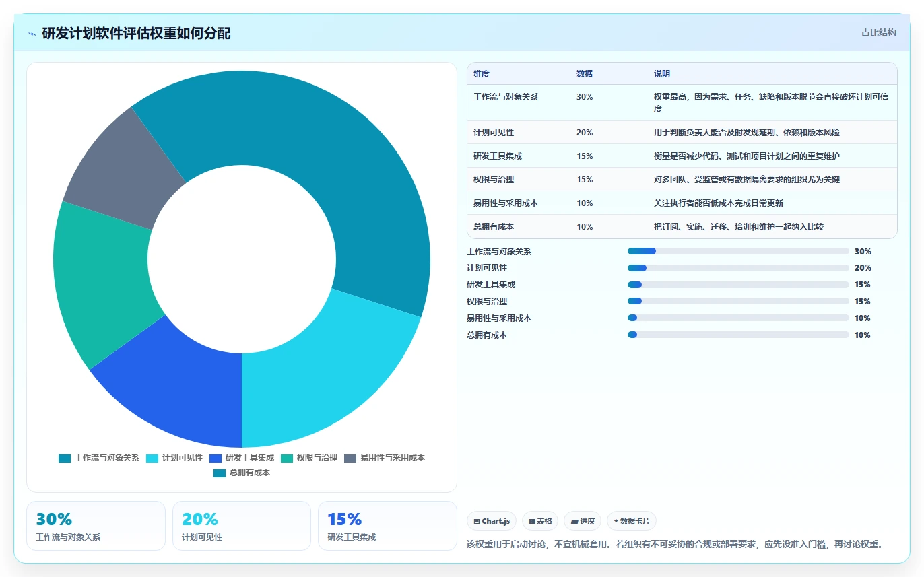This screenshot has height=577, width=924.
Task: Click the 进度 chip
Action: (x=583, y=521)
